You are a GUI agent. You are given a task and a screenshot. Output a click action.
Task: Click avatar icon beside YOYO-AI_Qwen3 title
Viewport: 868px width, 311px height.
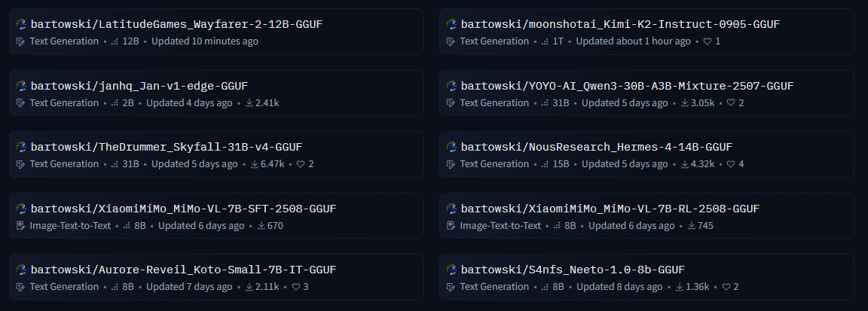[451, 86]
